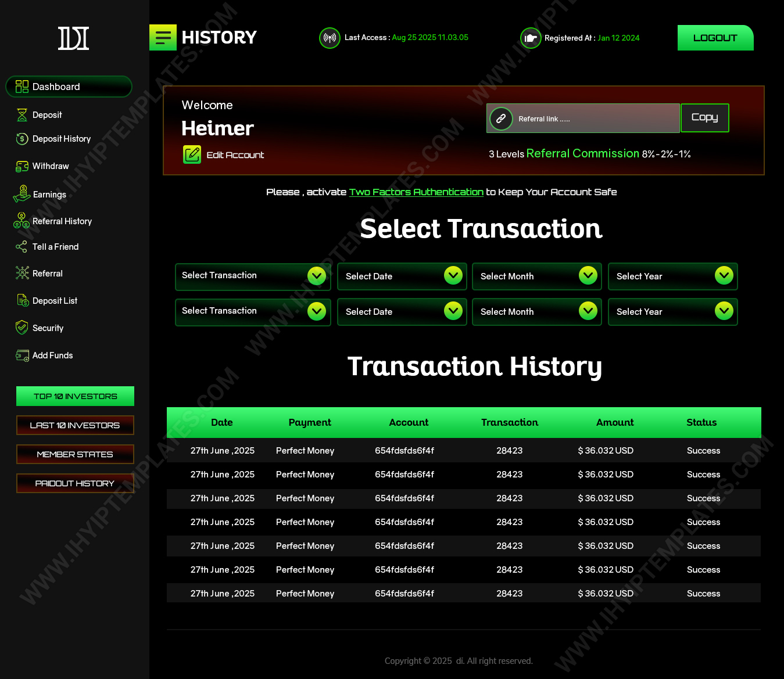Open Deposit History in sidebar

point(62,139)
